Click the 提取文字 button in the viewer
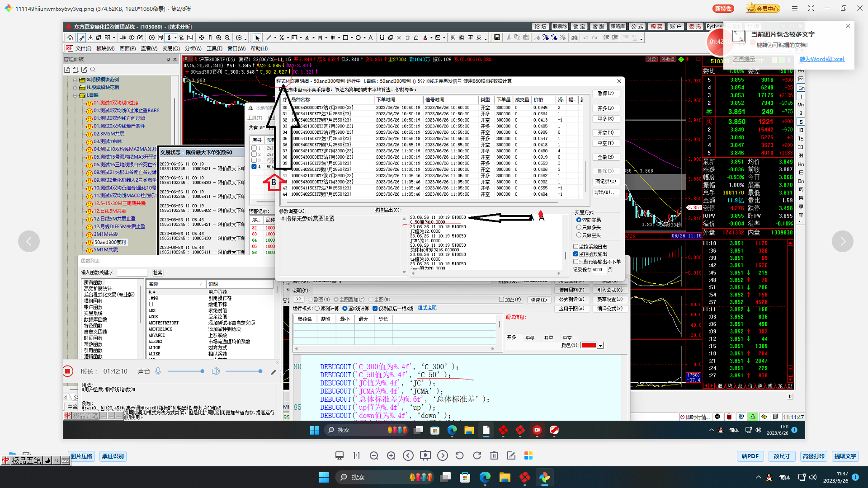 (x=845, y=456)
